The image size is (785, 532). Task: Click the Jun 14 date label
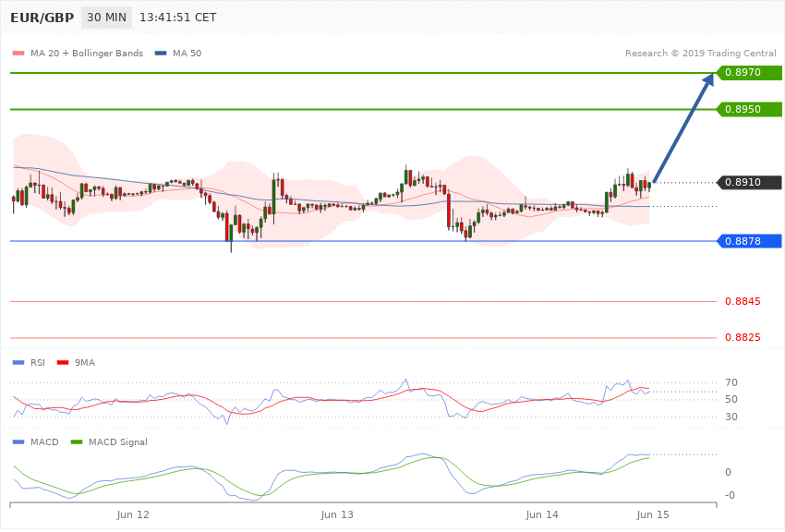(x=542, y=514)
